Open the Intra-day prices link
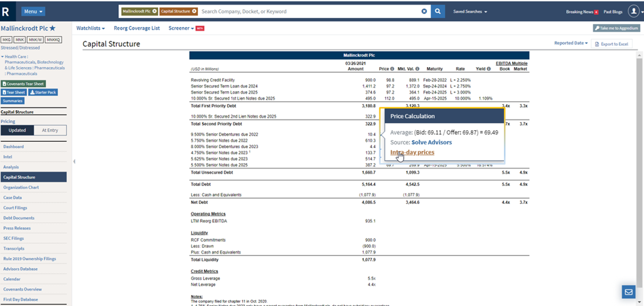 click(412, 152)
